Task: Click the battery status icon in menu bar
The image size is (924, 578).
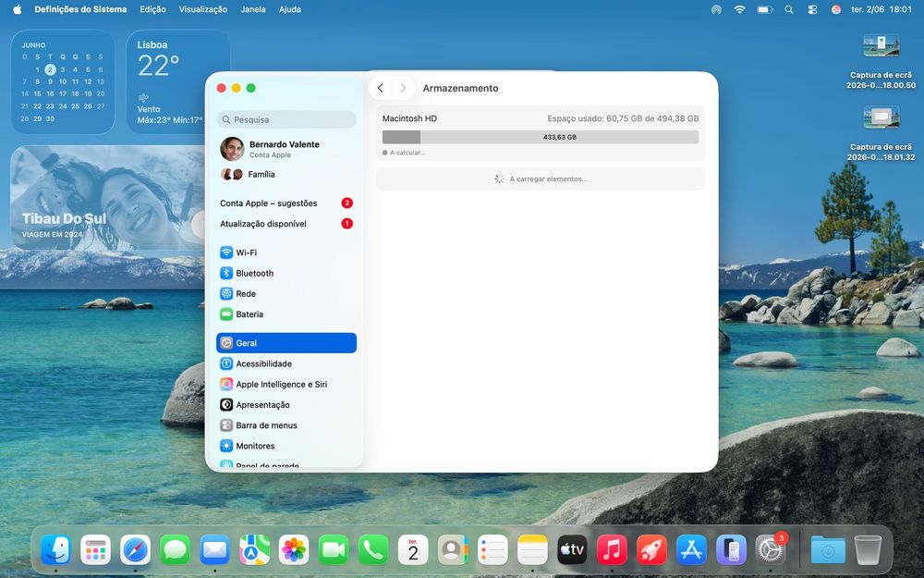Action: coord(765,9)
